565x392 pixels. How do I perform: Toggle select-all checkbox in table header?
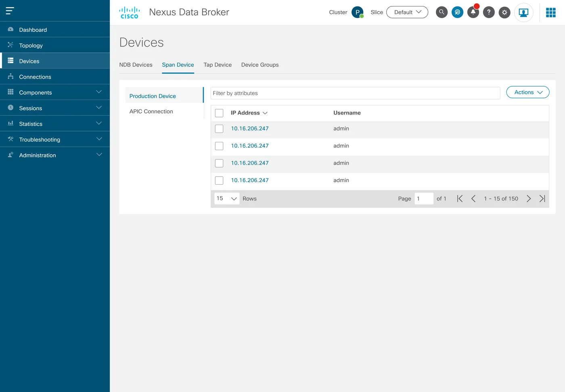pos(219,113)
